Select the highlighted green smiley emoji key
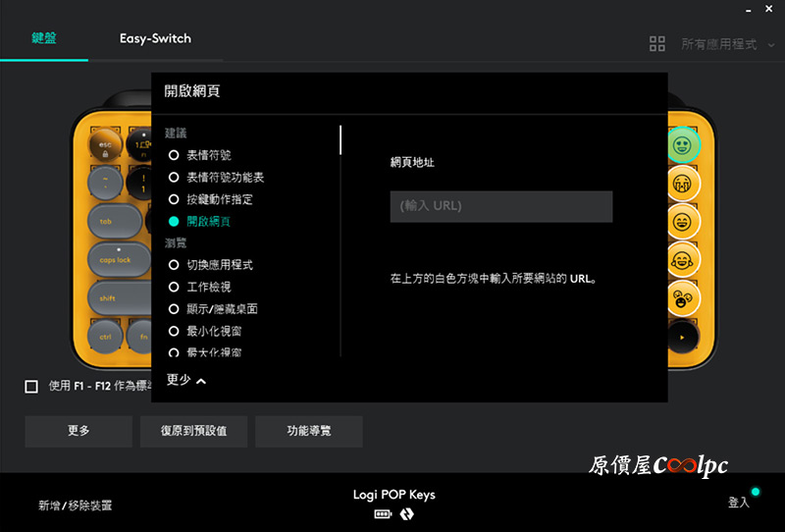This screenshot has width=785, height=532. pyautogui.click(x=683, y=146)
